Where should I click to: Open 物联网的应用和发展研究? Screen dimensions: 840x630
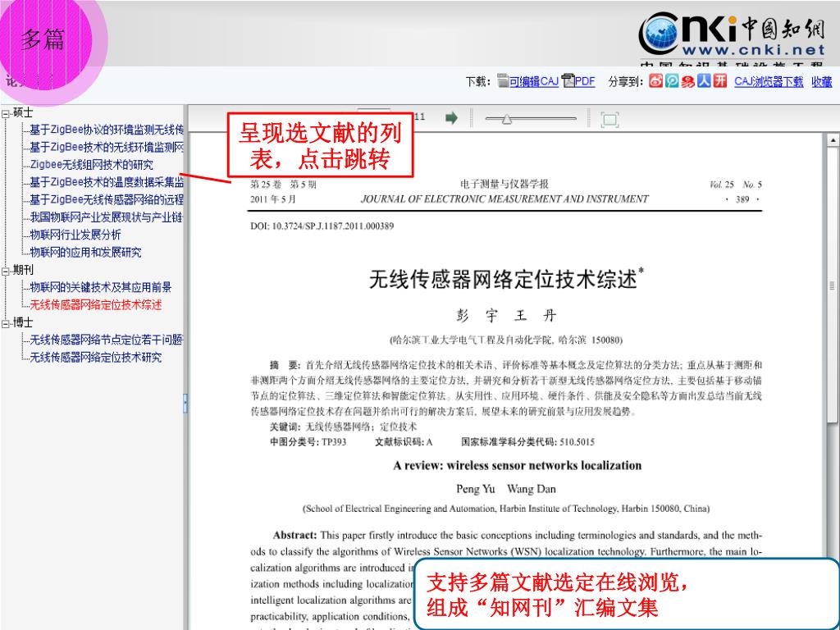coord(85,253)
